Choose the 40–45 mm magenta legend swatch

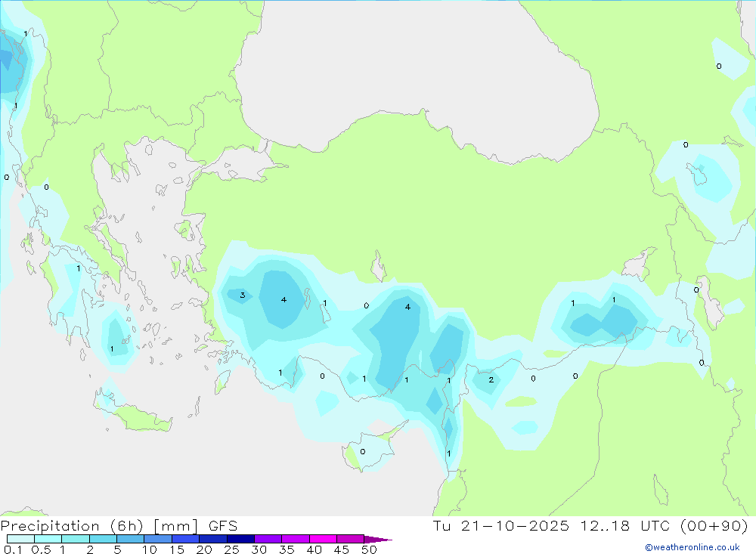[323, 539]
